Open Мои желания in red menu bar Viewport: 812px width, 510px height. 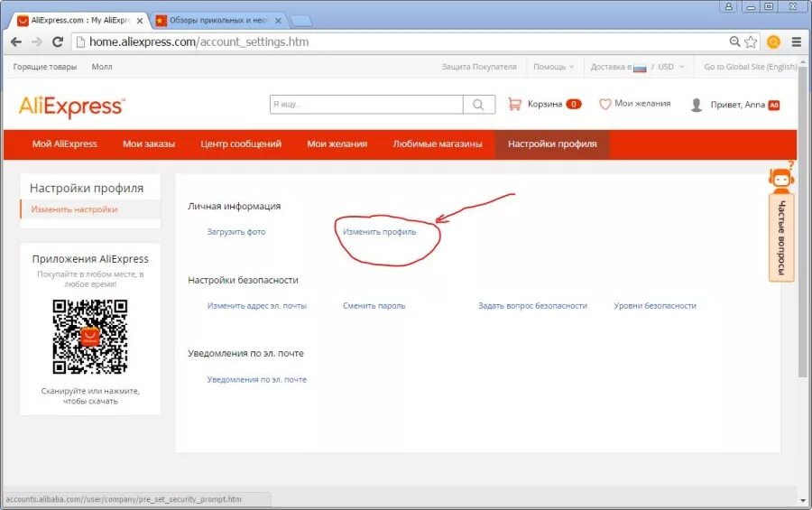pos(337,144)
